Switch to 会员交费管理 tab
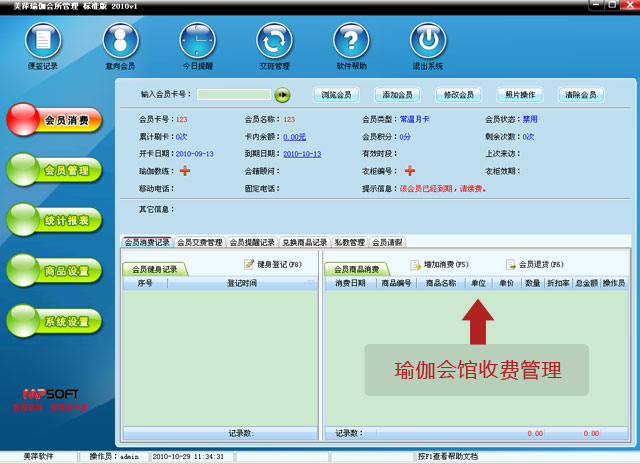This screenshot has height=464, width=640. (199, 242)
